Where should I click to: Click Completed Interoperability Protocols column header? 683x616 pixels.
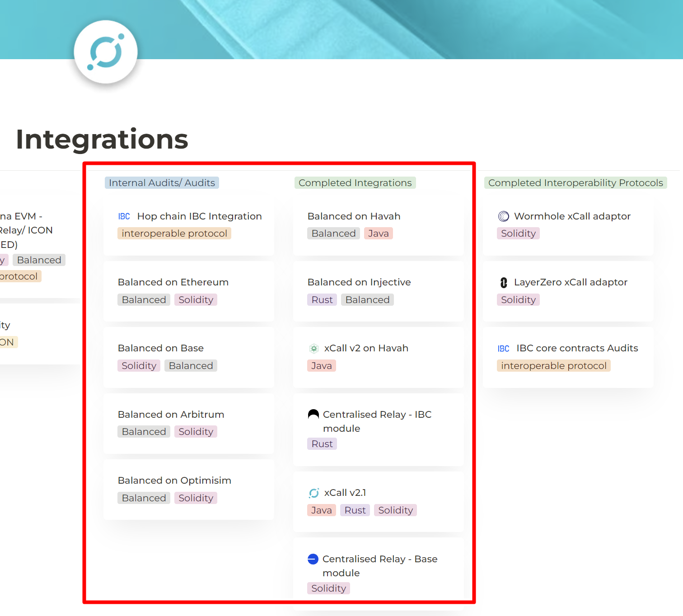coord(575,183)
